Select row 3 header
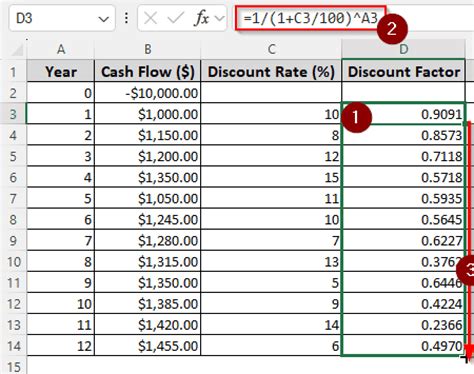Viewport: 474px width, 374px height. tap(13, 114)
